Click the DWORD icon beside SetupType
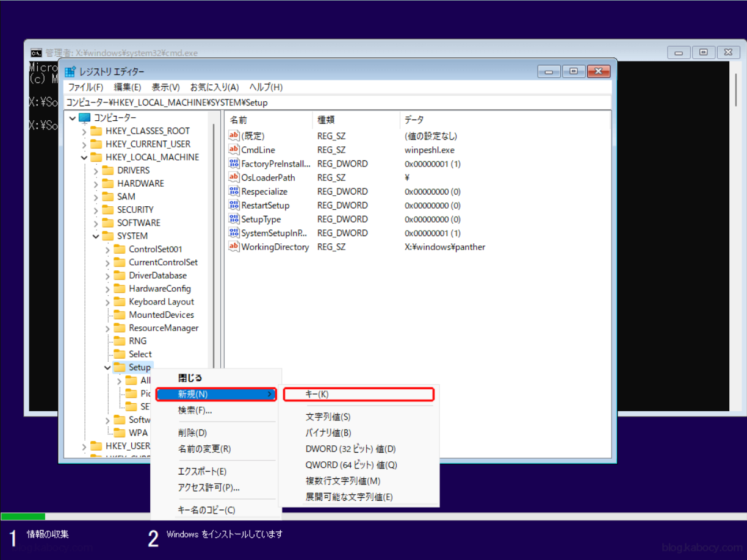 pos(234,219)
